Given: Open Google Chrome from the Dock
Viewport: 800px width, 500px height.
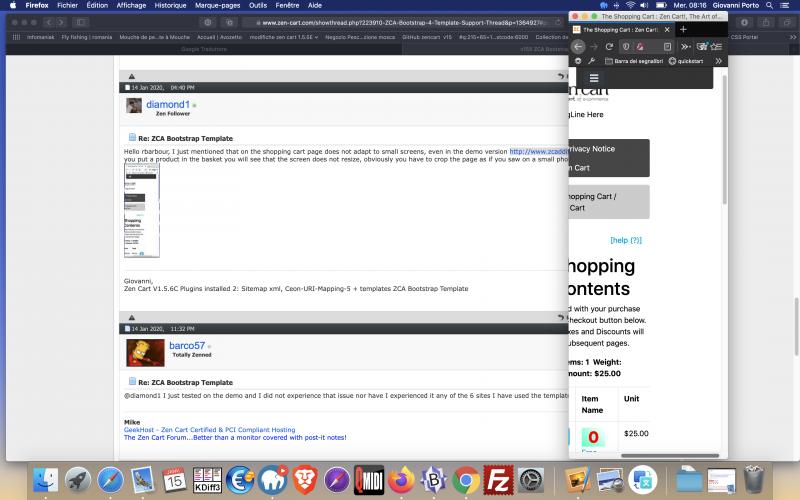Looking at the screenshot, I should click(465, 480).
